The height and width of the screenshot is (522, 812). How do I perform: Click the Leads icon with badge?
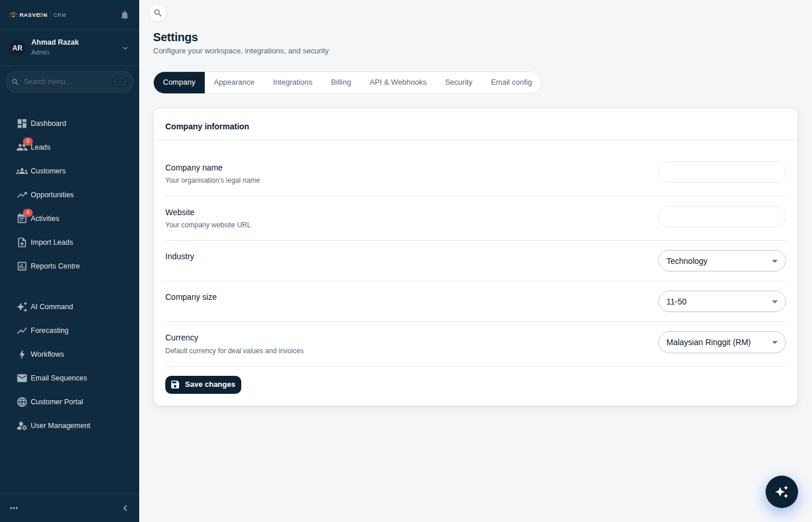[22, 147]
